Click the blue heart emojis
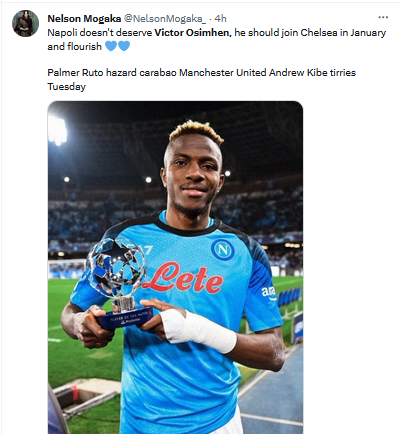 117,46
